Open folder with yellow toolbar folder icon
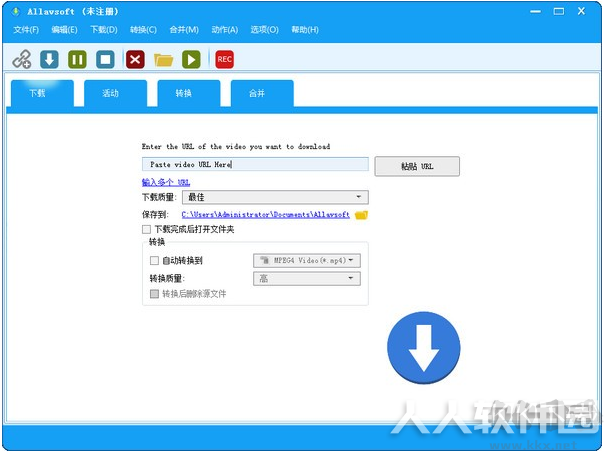604x452 pixels. 163,60
